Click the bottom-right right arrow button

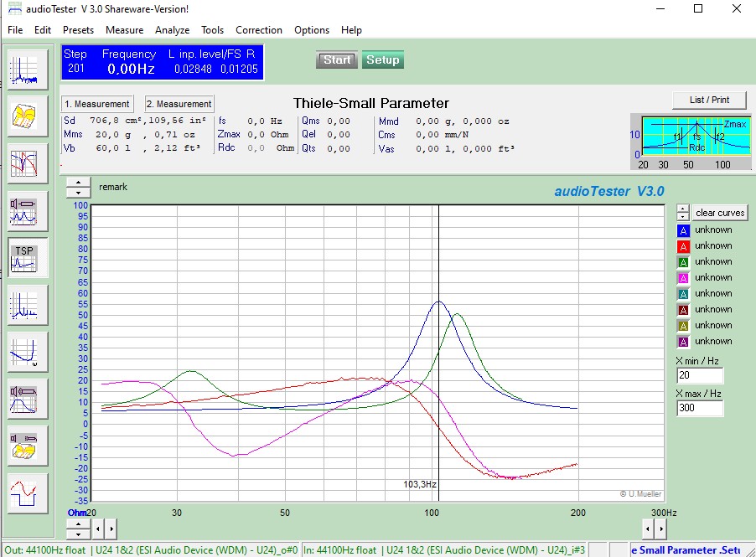point(661,529)
